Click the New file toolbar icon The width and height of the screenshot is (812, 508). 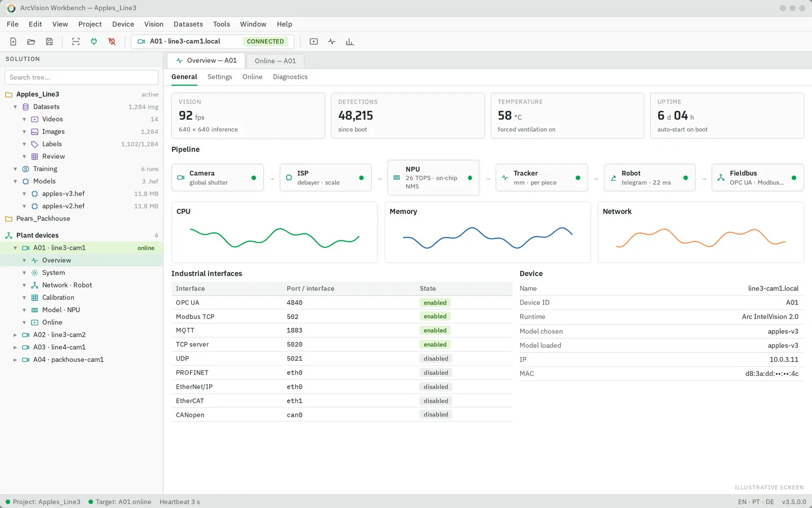(13, 42)
